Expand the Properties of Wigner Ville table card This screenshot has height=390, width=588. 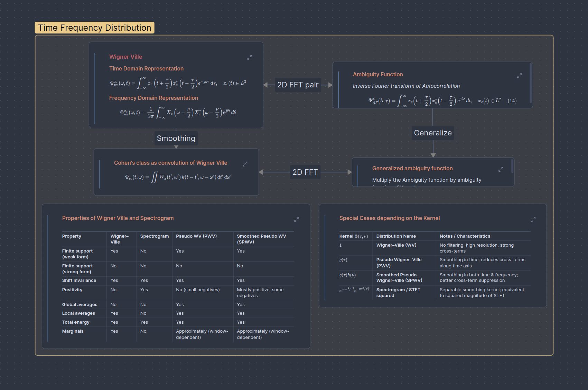click(296, 219)
